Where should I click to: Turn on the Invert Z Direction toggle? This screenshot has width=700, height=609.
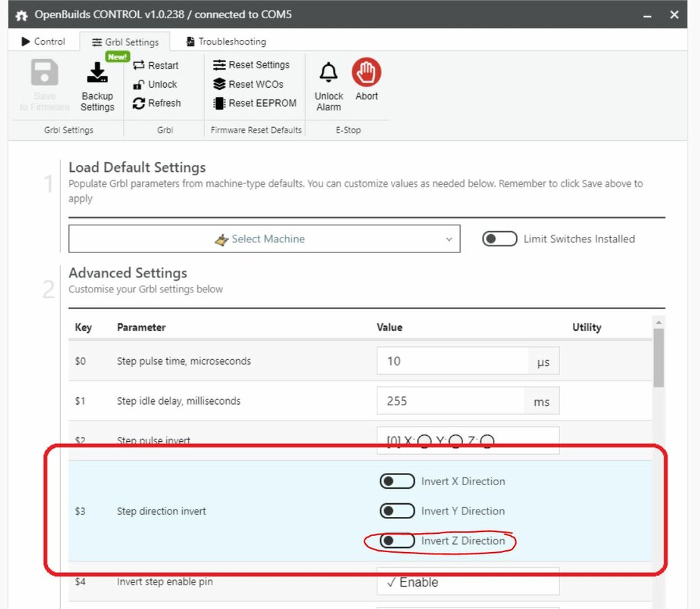(x=397, y=541)
